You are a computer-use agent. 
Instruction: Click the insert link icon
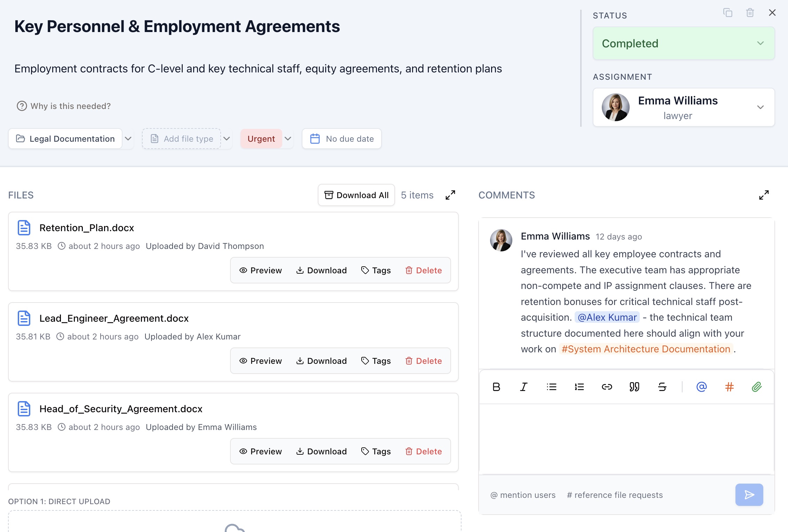(607, 387)
